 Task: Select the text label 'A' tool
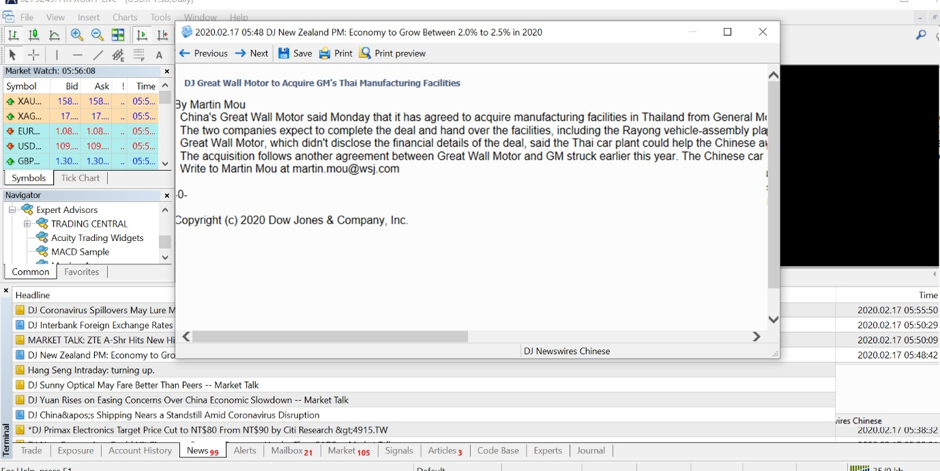[x=159, y=55]
